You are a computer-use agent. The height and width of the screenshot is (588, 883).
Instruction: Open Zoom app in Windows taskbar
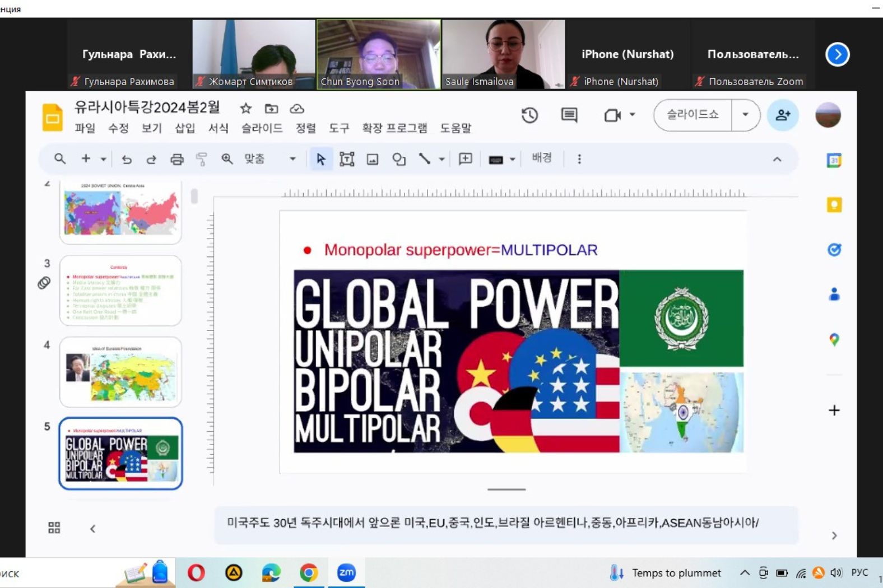[346, 572]
